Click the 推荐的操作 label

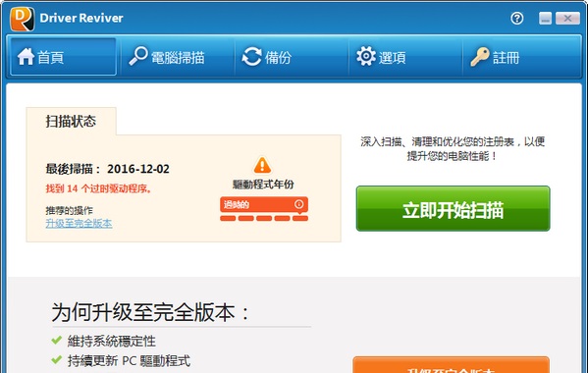[69, 210]
